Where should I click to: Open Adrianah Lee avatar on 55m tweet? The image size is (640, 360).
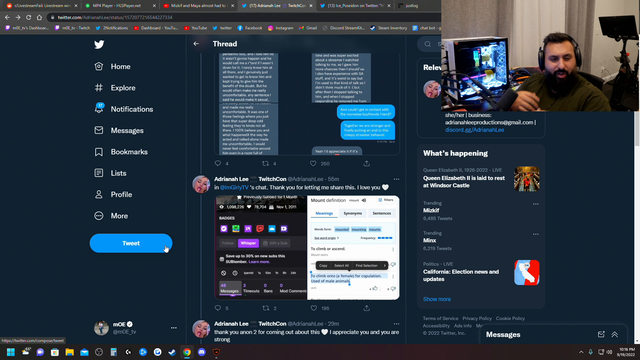coord(201,184)
